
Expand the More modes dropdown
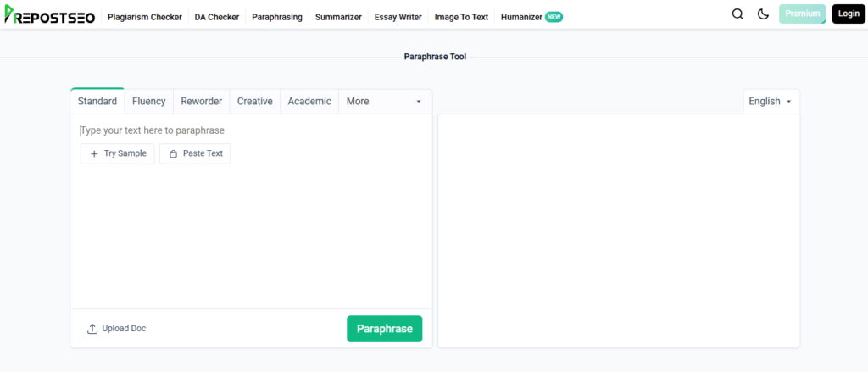[x=384, y=102]
